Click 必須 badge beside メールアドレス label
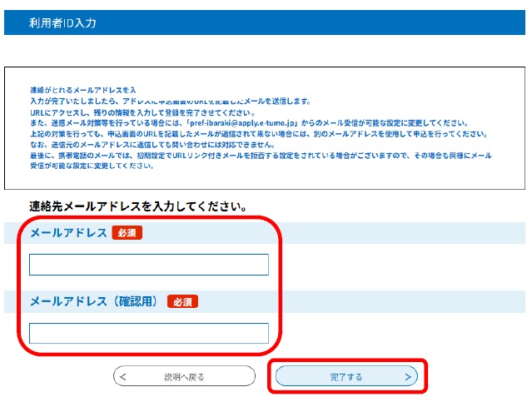532x397 pixels. [x=127, y=233]
